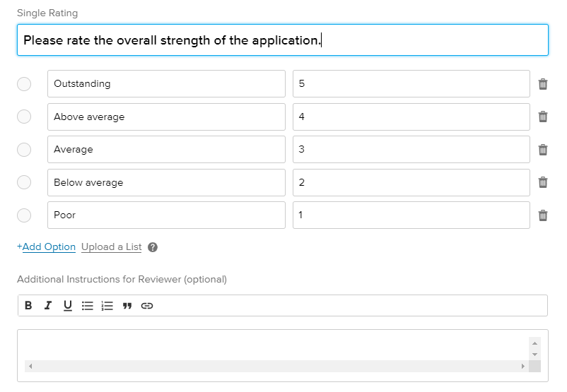Image resolution: width=567 pixels, height=392 pixels.
Task: Select the Poor radio button
Action: [24, 215]
